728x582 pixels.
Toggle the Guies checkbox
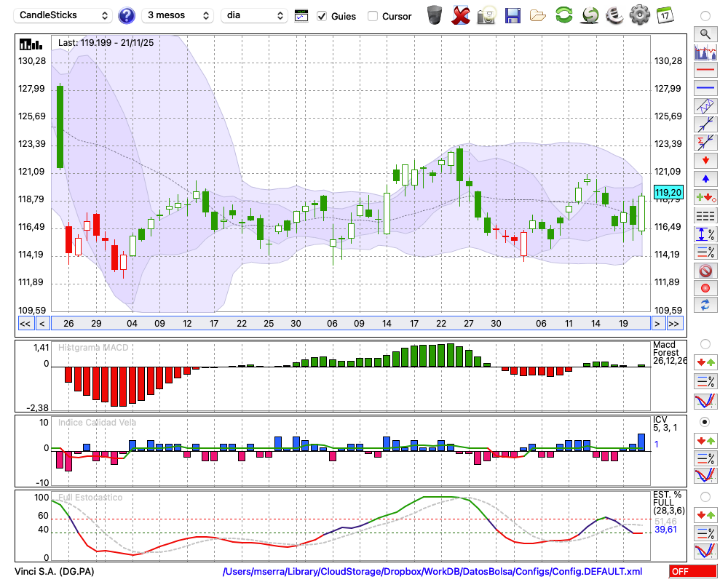coord(321,16)
